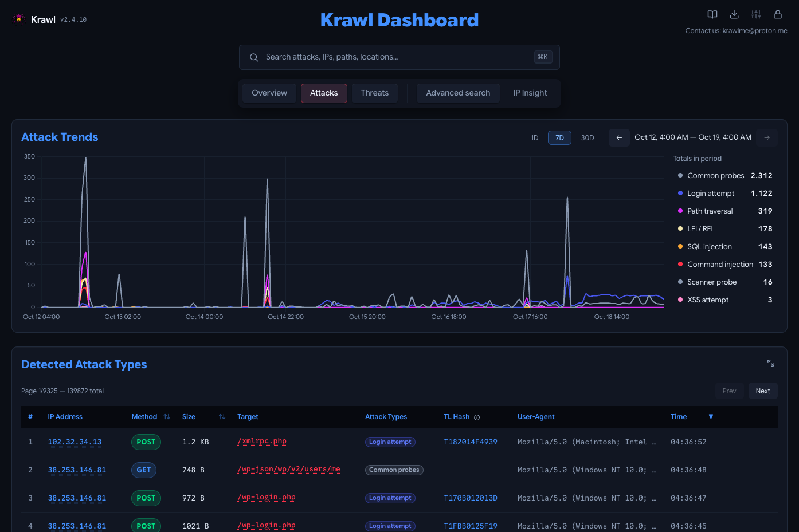
Task: Click the Krawl spider logo icon
Action: tap(19, 19)
